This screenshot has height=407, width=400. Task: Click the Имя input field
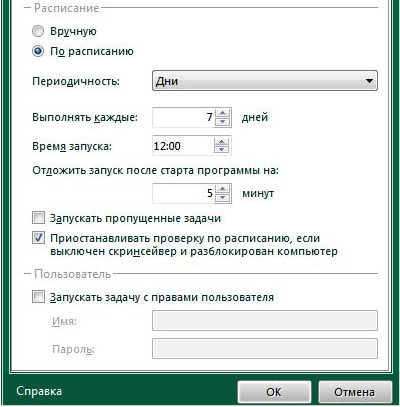tap(265, 321)
